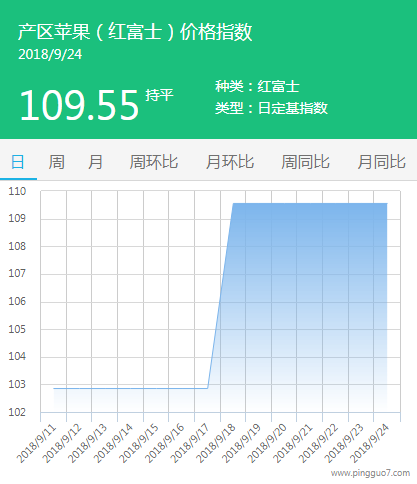Click the x-axis label 2018/9/24 on chart

[369, 443]
